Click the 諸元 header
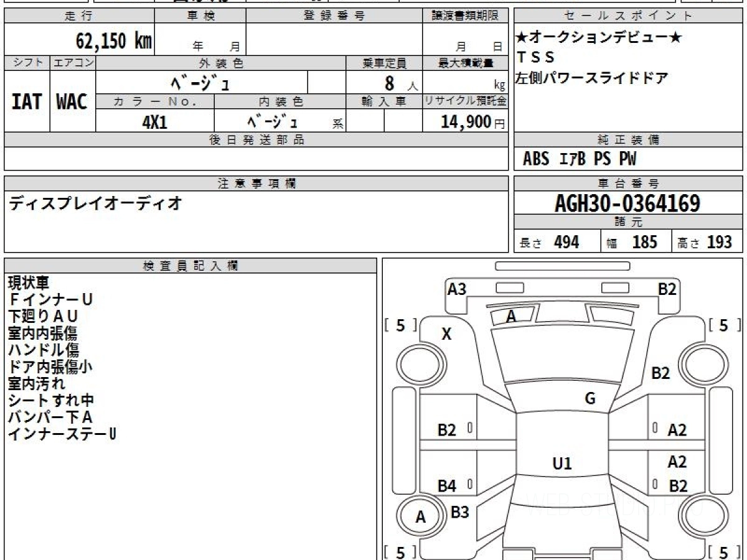 [628, 222]
